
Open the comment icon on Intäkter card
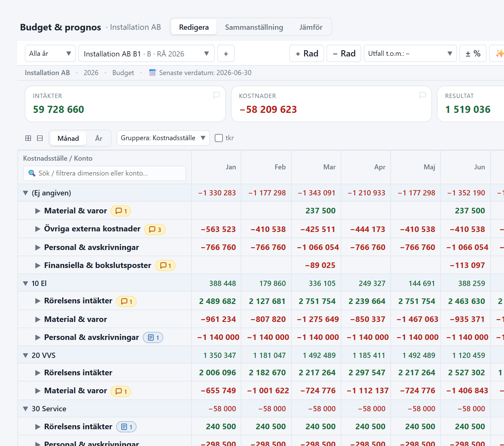(x=216, y=95)
